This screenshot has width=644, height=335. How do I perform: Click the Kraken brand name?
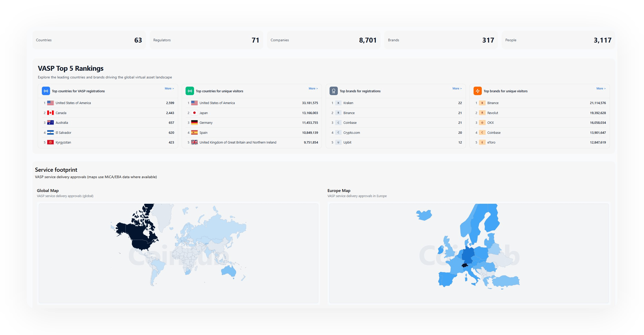[x=348, y=103]
